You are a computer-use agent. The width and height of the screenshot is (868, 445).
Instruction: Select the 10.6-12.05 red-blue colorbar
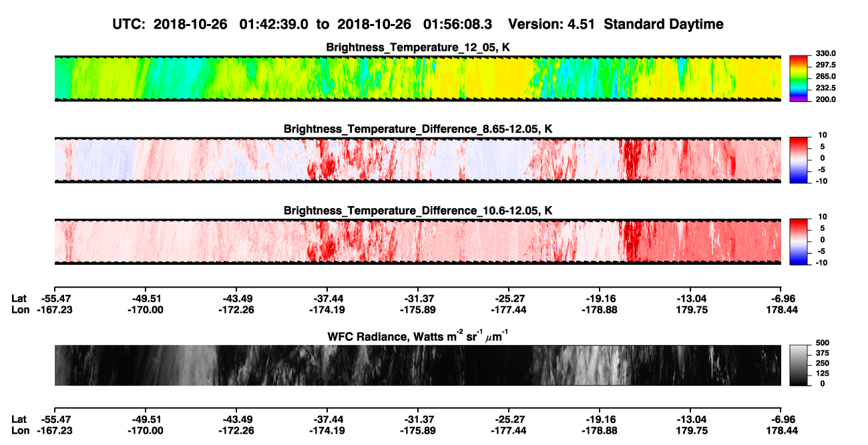[x=799, y=240]
